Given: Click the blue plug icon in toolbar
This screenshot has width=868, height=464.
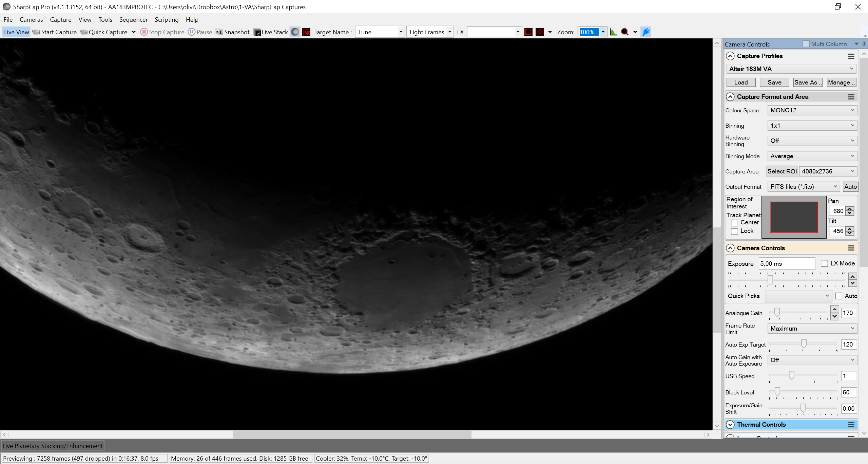Looking at the screenshot, I should coord(646,32).
